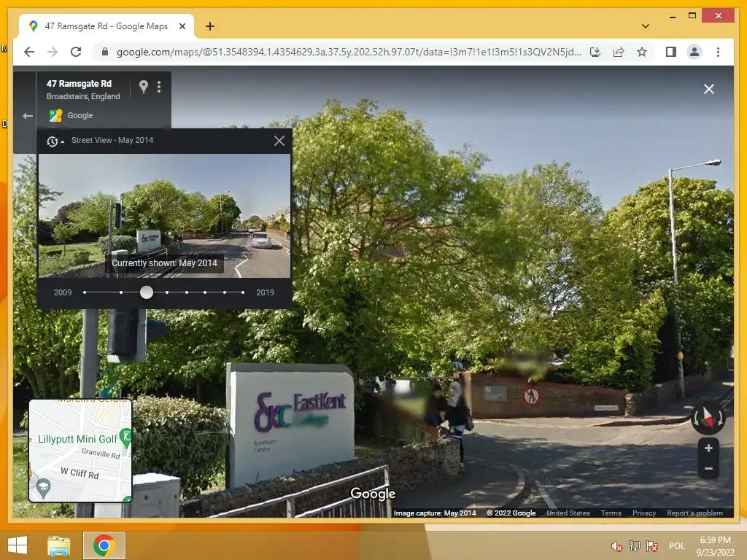Click the muted volume tray icon
The height and width of the screenshot is (560, 747).
pos(616,546)
